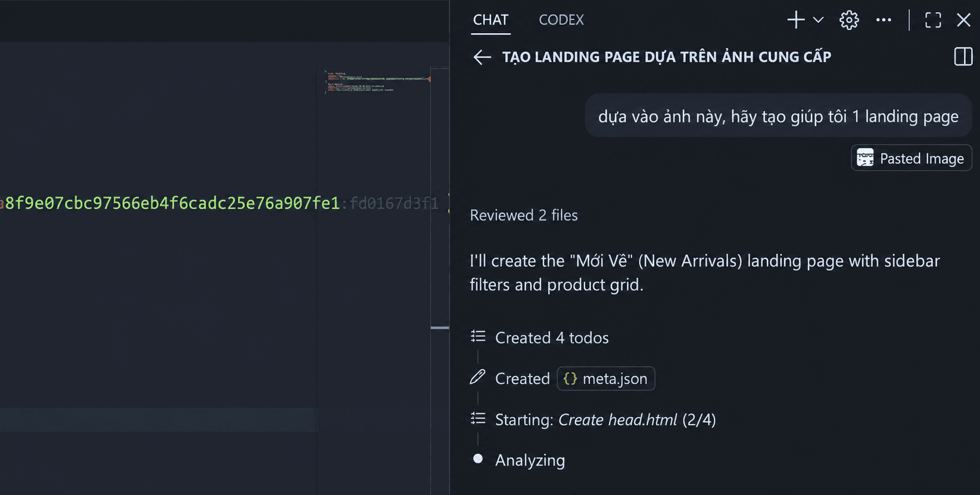Click the "Mới Về" landing page response text
Image resolution: width=980 pixels, height=495 pixels.
[x=705, y=272]
